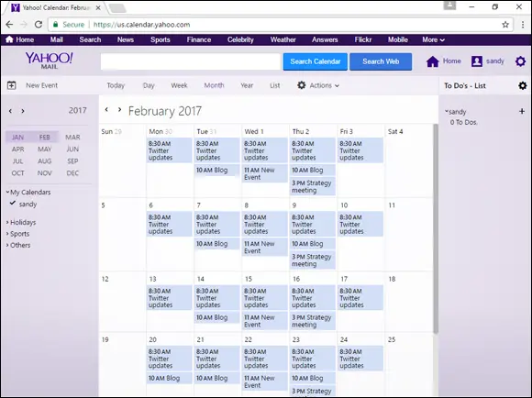Click the New Event plus icon
Screen dimensions: 532x398
point(12,85)
